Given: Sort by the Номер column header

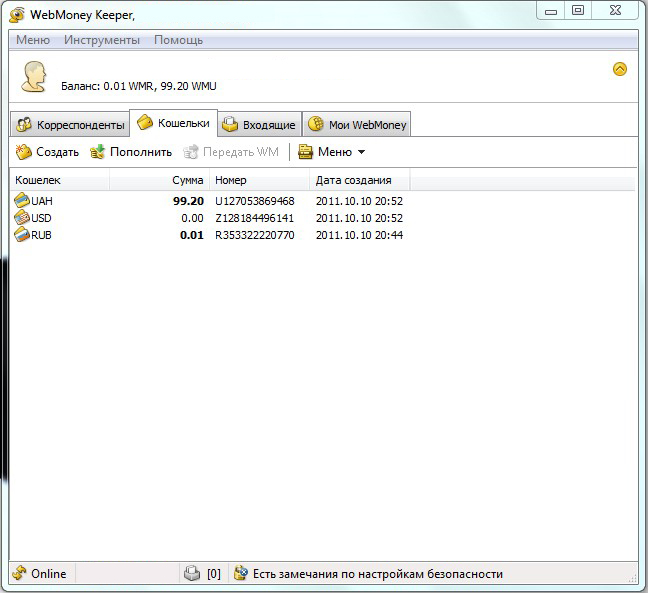Looking at the screenshot, I should [x=260, y=180].
